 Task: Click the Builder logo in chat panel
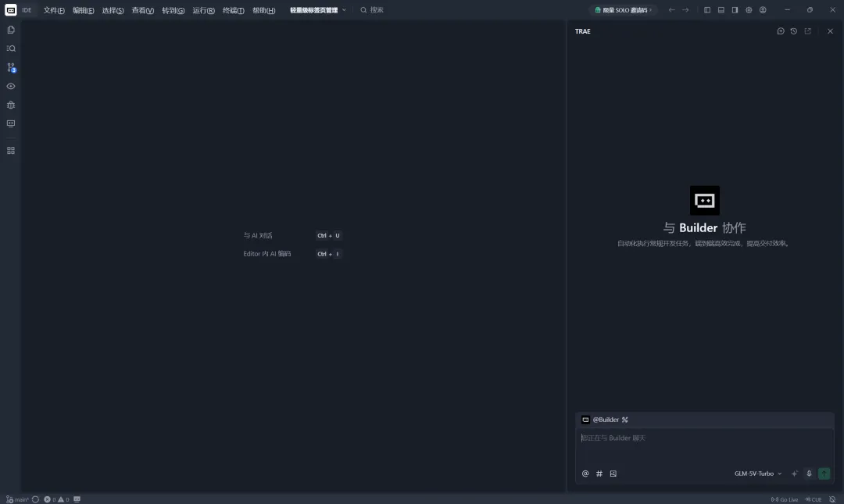point(705,200)
